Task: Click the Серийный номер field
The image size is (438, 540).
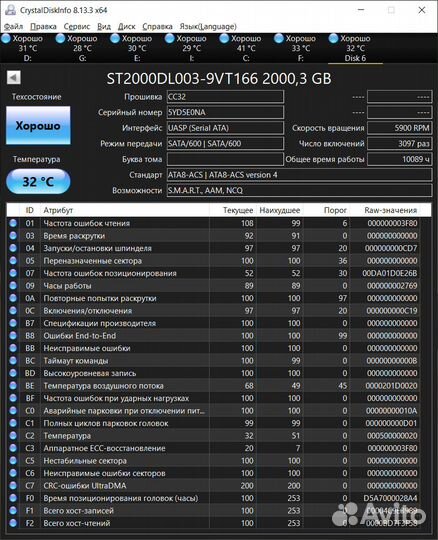Action: tap(225, 112)
